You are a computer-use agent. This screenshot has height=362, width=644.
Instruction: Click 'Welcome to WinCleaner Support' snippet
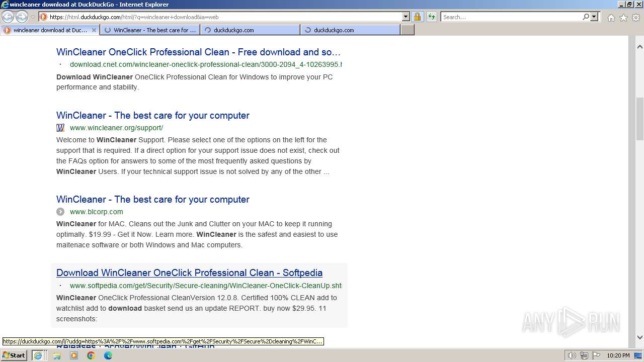[198, 156]
